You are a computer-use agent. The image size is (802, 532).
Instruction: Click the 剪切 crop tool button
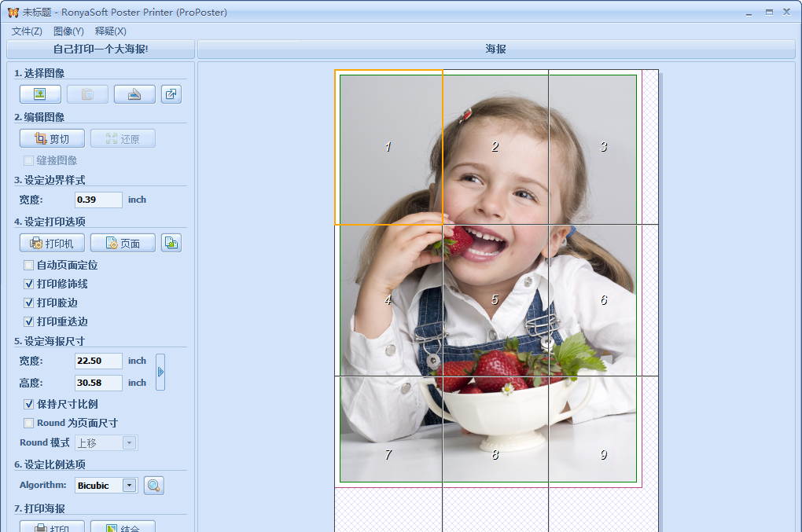point(52,139)
